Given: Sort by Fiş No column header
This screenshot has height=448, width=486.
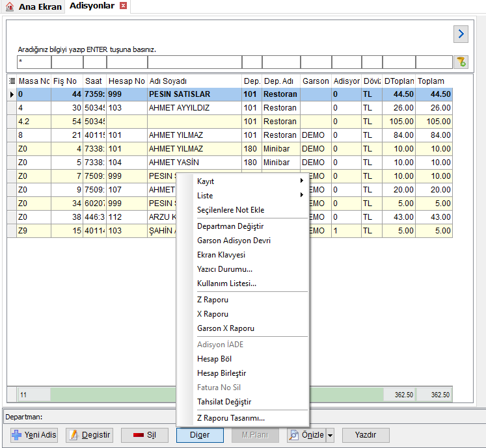Looking at the screenshot, I should tap(67, 81).
